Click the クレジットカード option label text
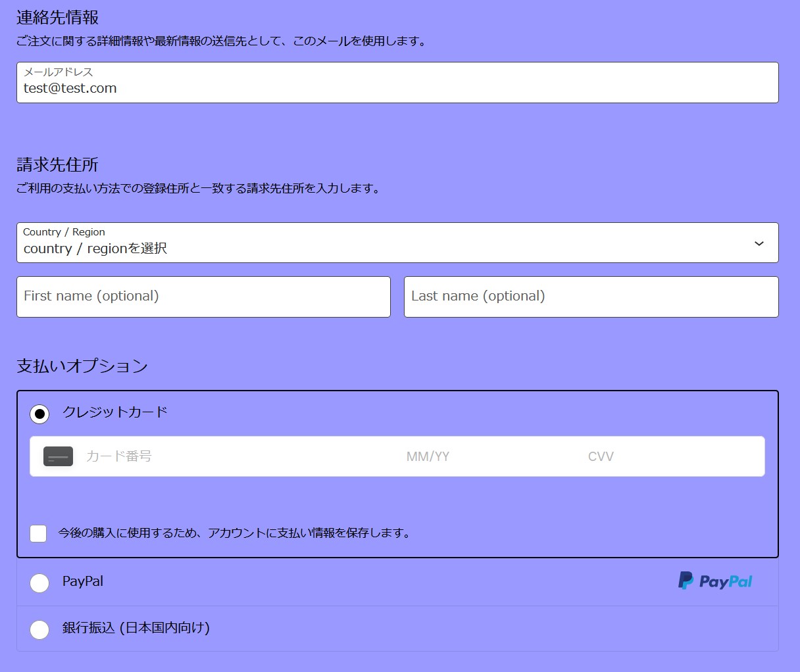Viewport: 800px width, 672px height. (x=115, y=412)
